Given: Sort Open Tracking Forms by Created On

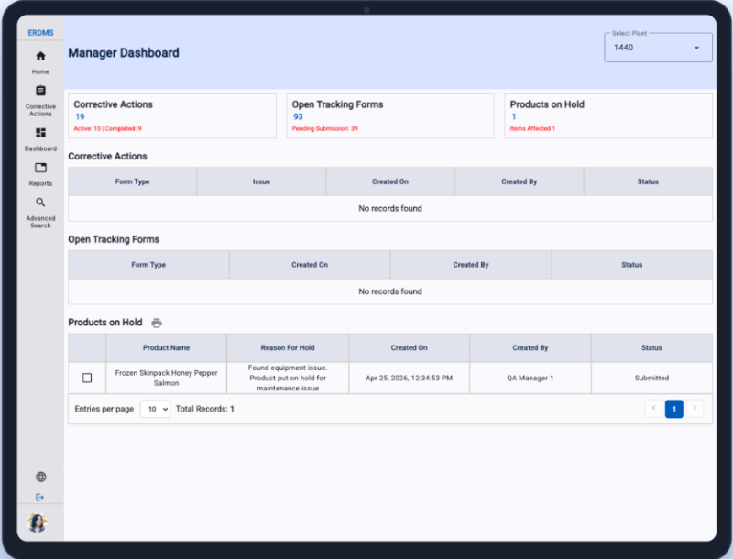Looking at the screenshot, I should 310,265.
